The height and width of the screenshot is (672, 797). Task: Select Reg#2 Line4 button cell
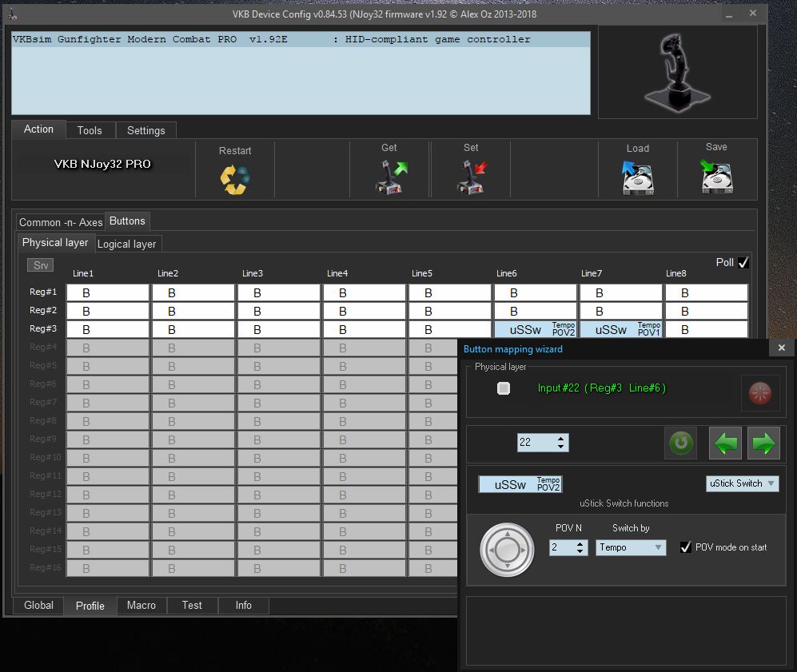[x=365, y=312]
